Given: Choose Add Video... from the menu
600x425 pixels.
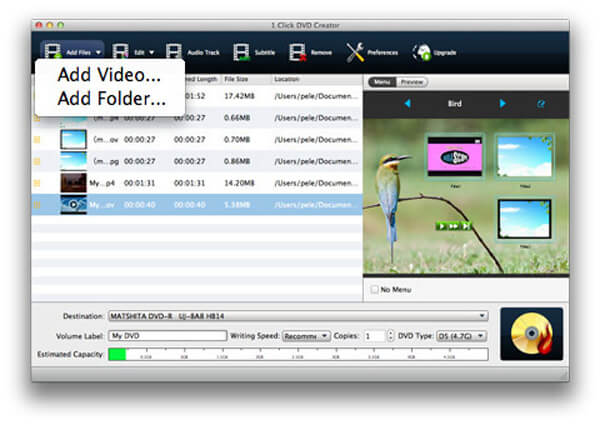Looking at the screenshot, I should coord(109,75).
